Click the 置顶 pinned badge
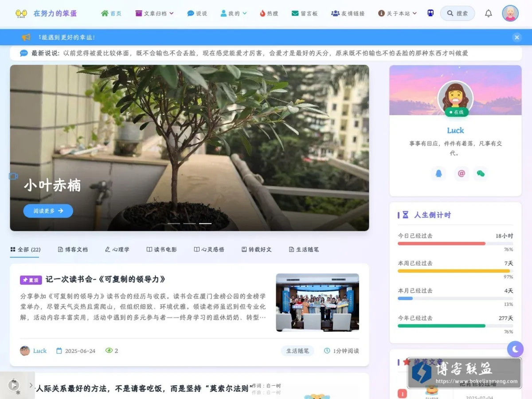Screen dimensions: 532x399 [x=31, y=280]
